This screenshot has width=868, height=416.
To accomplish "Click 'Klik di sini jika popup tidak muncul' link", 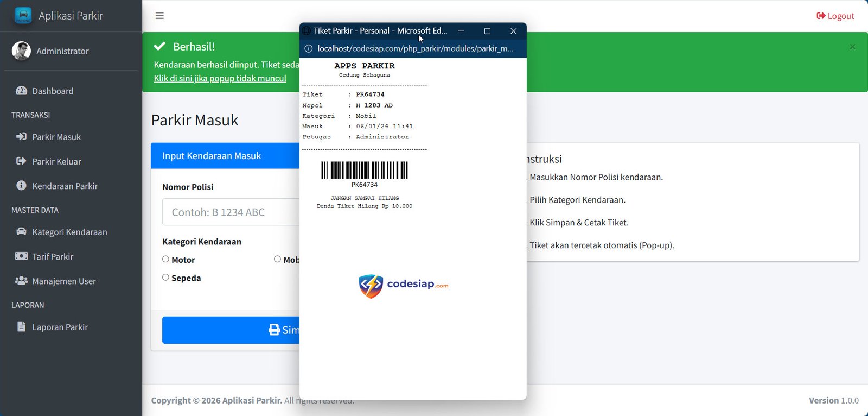I will tap(220, 78).
